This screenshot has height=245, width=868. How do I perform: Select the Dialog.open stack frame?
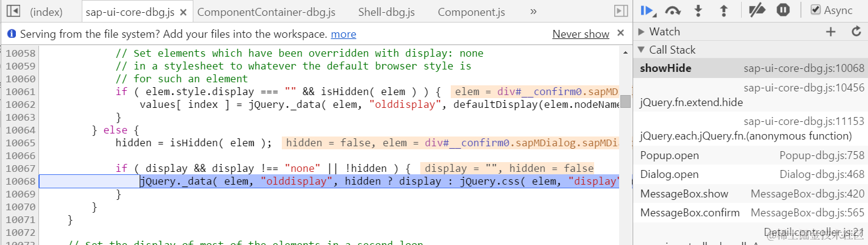click(x=750, y=174)
